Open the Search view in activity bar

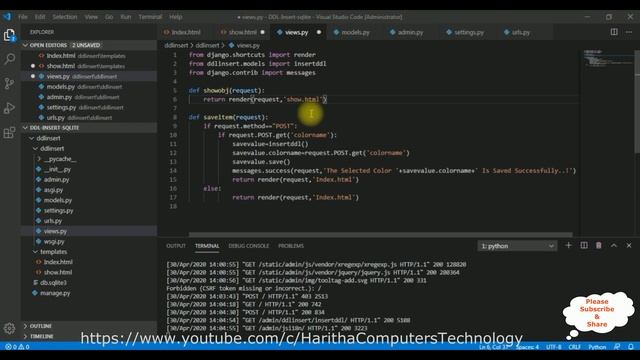coord(9,59)
